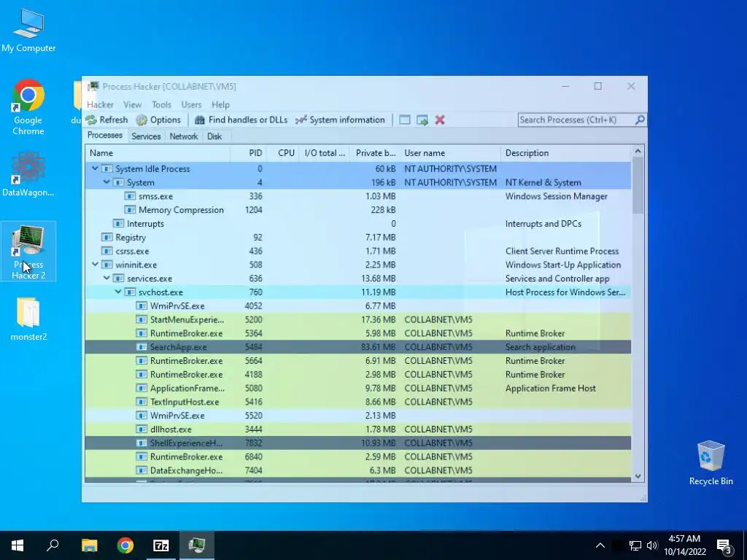Click the Search Processes input field
The width and height of the screenshot is (747, 560).
click(x=576, y=120)
